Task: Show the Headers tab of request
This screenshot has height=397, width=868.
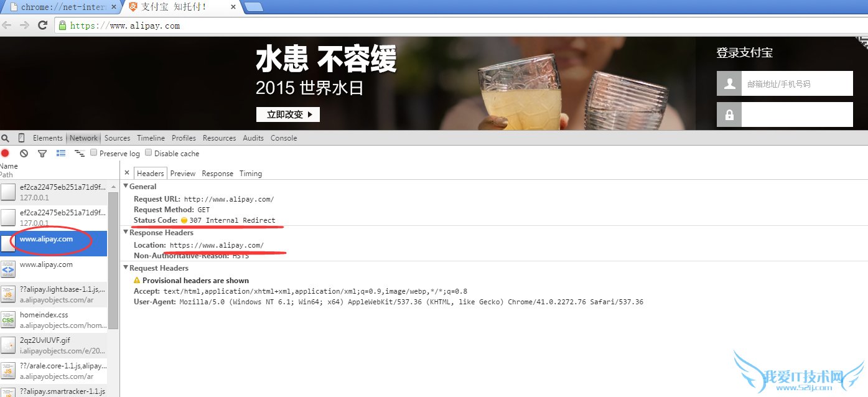Action: [x=150, y=174]
